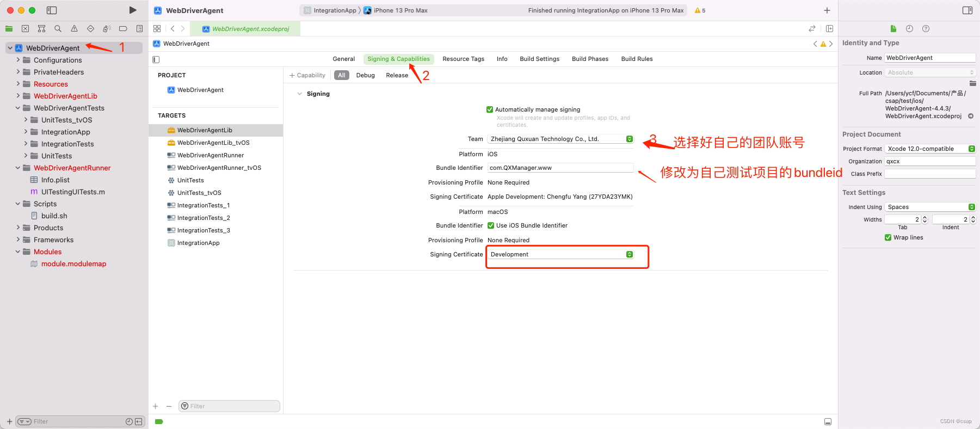
Task: Toggle the inspectors panel icon top-right
Action: (967, 10)
